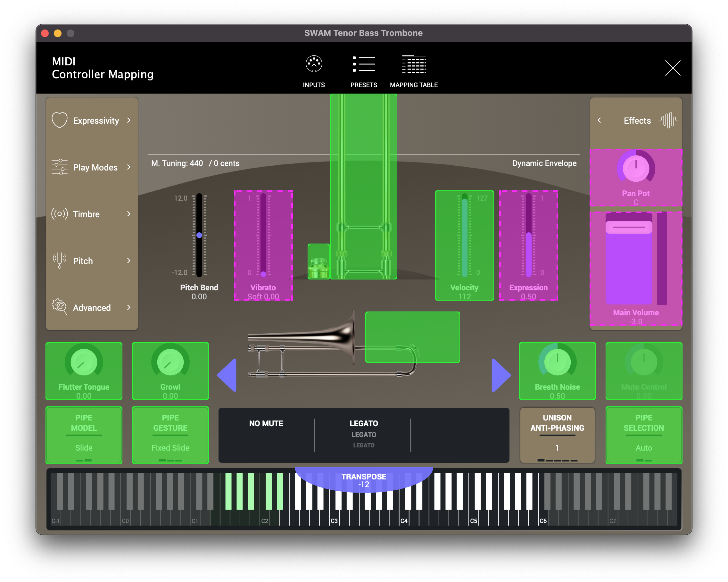Viewport: 728px width, 582px height.
Task: Open the MIDI Inputs icon
Action: click(314, 64)
